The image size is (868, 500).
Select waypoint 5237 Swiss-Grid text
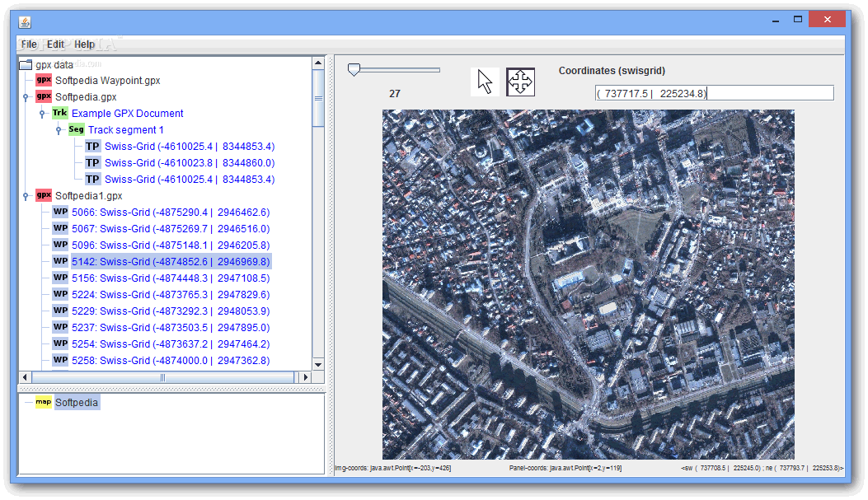point(171,327)
